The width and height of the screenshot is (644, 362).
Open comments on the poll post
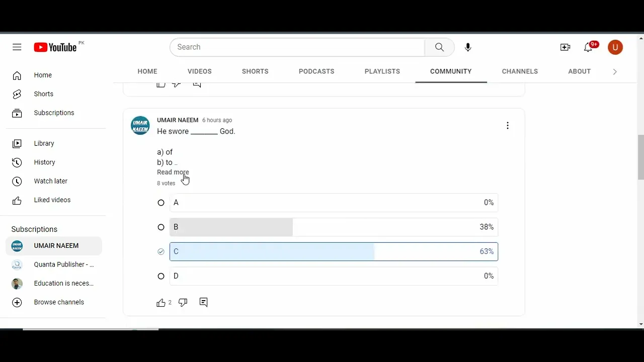pos(203,302)
